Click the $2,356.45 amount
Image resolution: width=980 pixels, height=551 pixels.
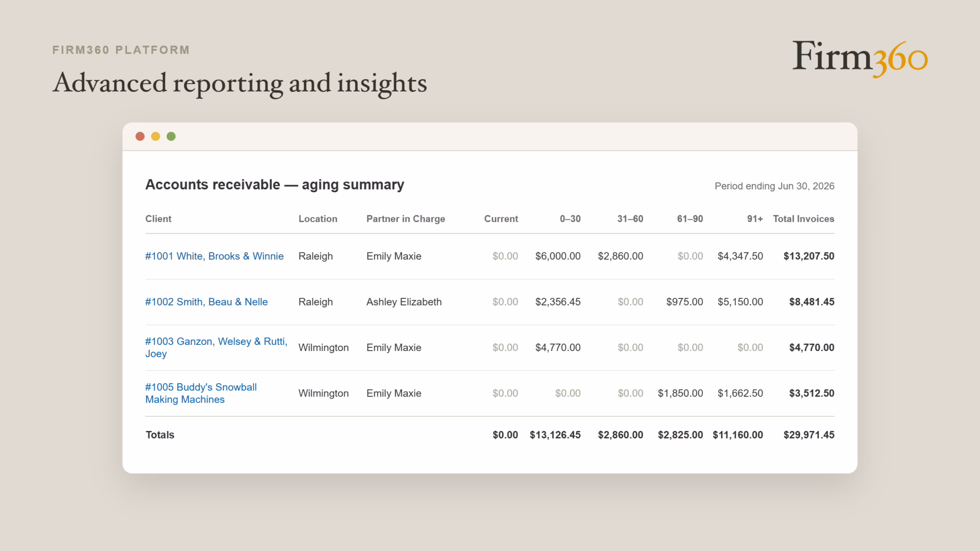point(558,302)
